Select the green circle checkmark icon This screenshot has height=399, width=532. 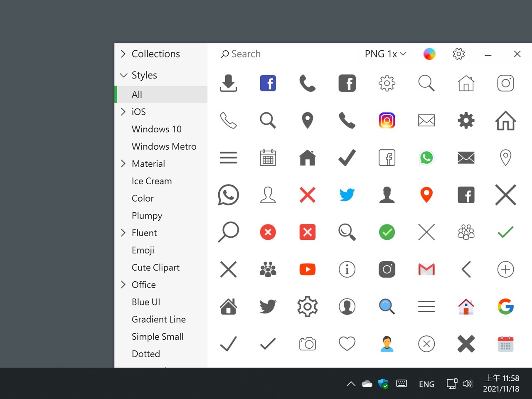click(387, 232)
